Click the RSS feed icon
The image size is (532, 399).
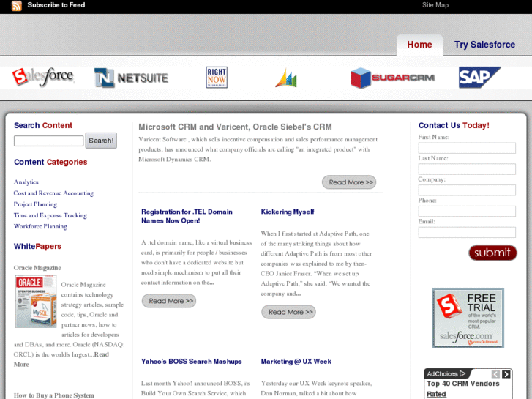point(17,5)
